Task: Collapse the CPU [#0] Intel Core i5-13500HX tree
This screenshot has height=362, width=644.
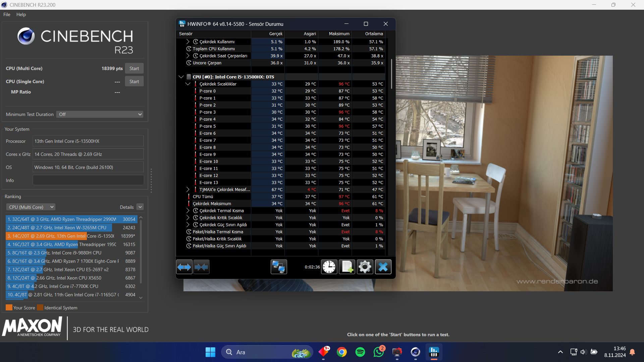Action: [x=181, y=77]
